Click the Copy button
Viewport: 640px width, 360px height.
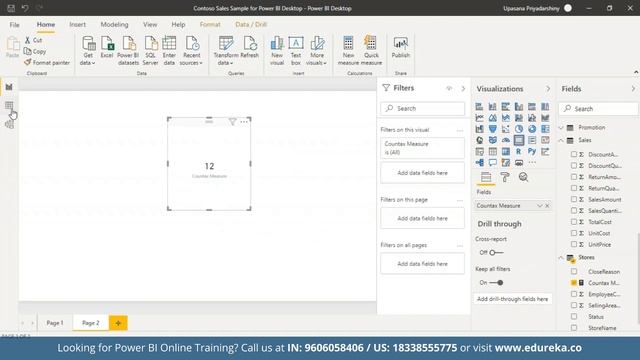[x=35, y=51]
